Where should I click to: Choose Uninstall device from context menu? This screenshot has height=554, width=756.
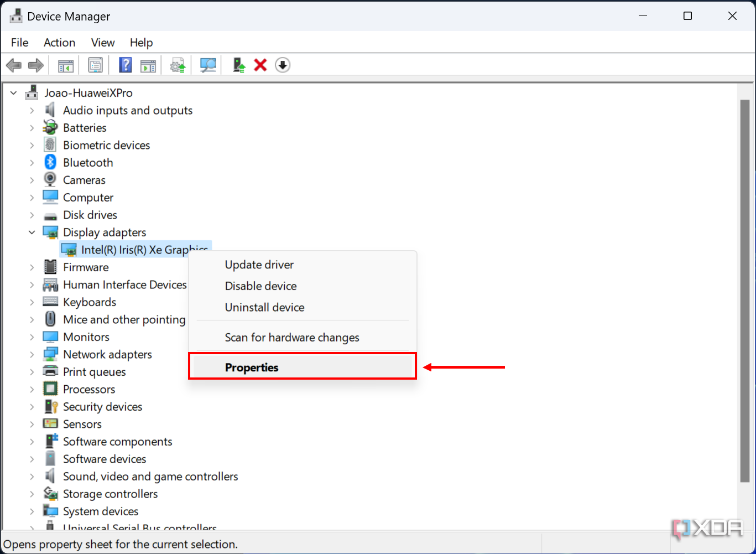pyautogui.click(x=303, y=307)
